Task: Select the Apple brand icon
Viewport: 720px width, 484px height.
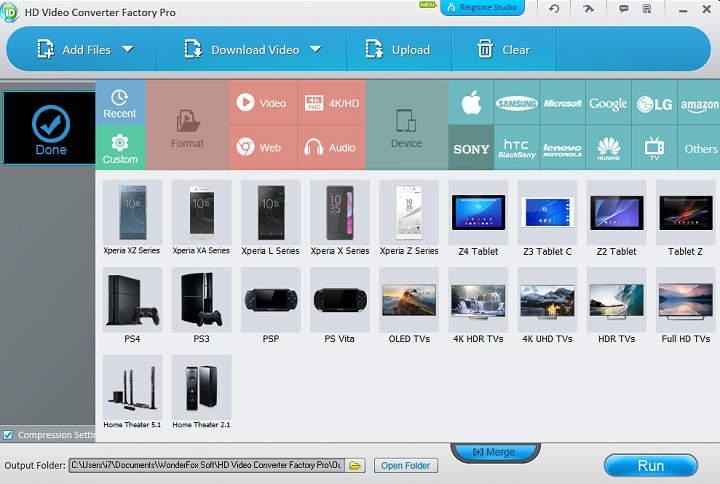Action: pyautogui.click(x=471, y=102)
